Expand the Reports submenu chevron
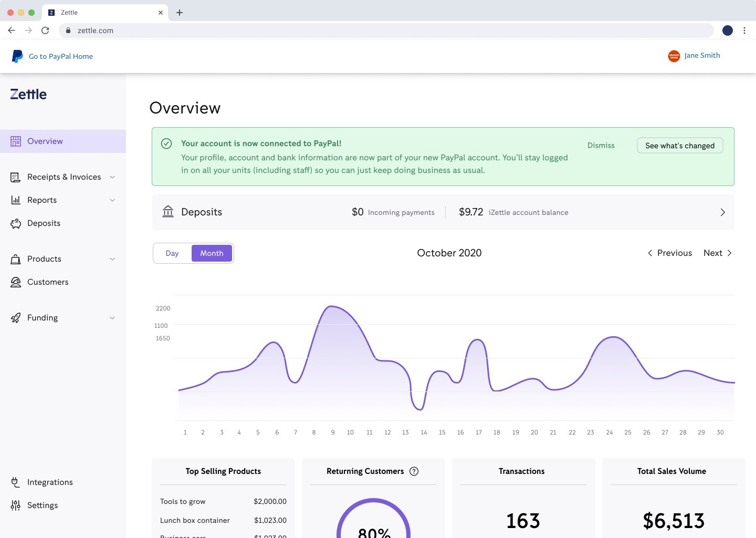Screen dimensions: 756x538 click(112, 200)
